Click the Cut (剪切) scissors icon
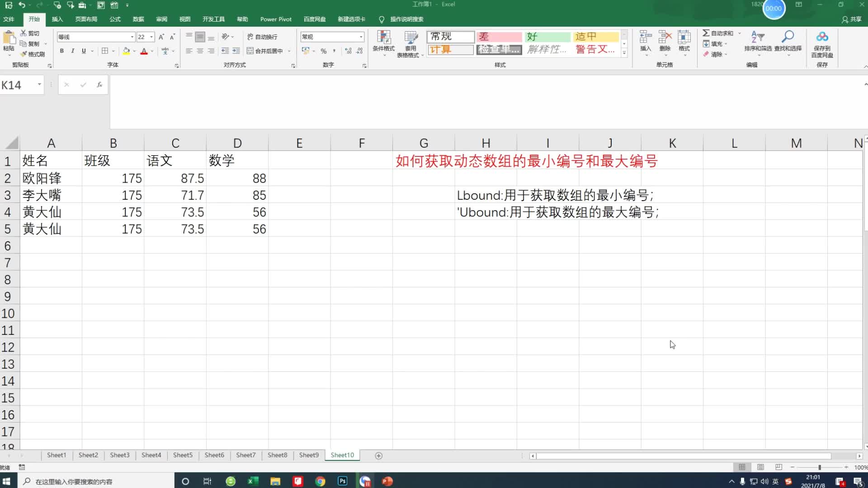The image size is (868, 488). tap(24, 33)
